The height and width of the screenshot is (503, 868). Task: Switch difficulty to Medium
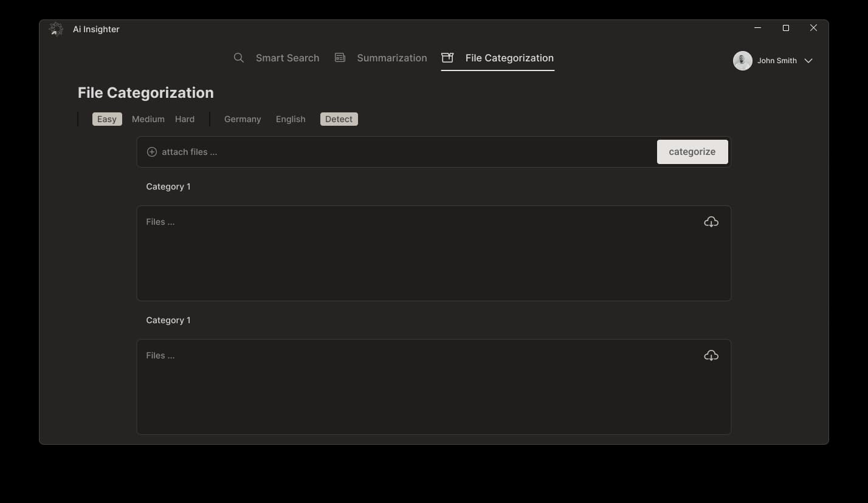[148, 118]
